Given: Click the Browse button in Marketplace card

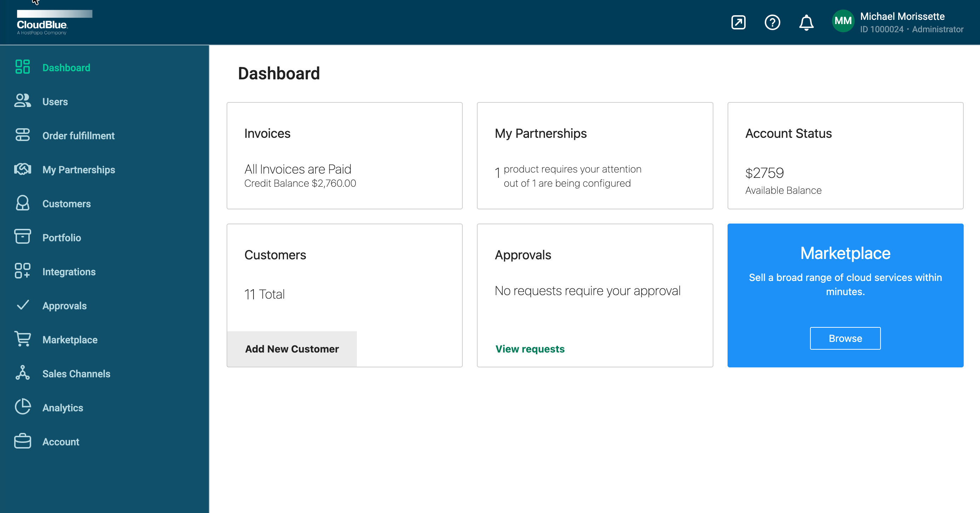Looking at the screenshot, I should pyautogui.click(x=845, y=338).
